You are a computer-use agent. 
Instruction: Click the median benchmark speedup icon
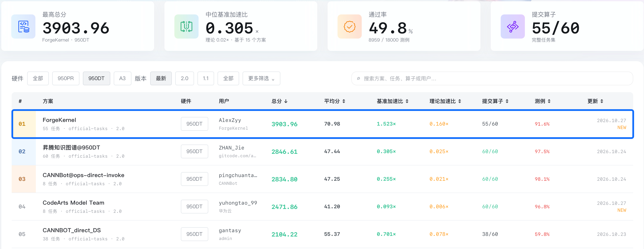[x=186, y=26]
